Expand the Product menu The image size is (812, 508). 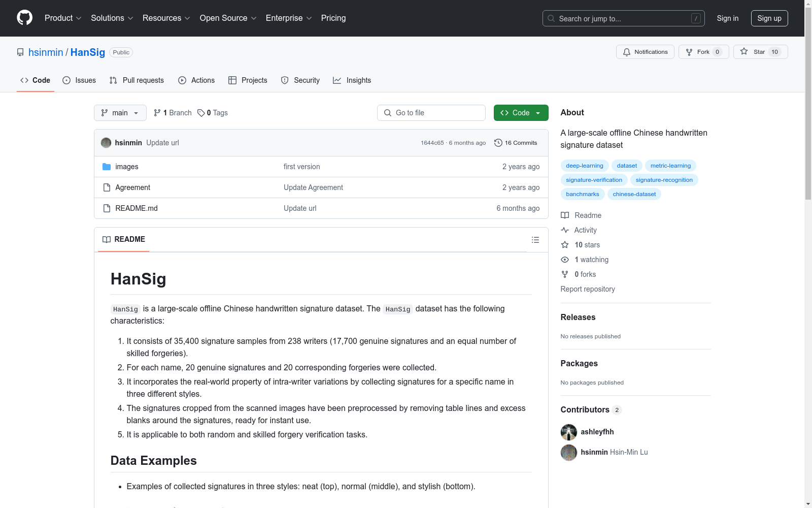coord(63,18)
